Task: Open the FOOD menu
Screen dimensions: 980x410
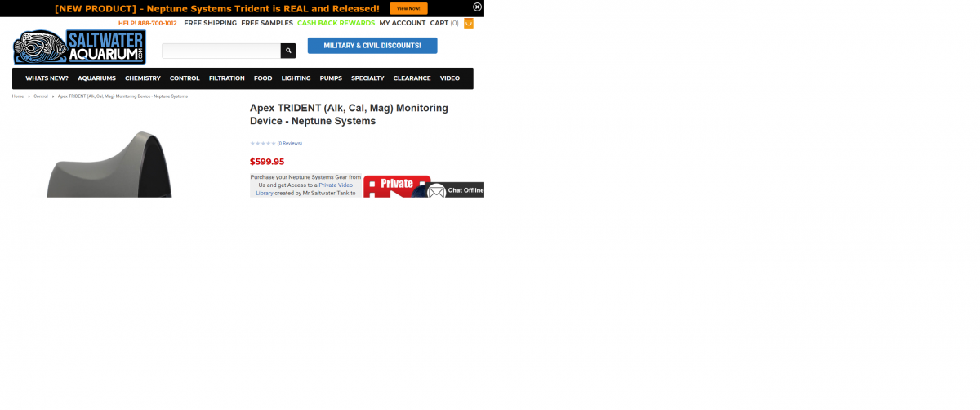Action: point(263,78)
